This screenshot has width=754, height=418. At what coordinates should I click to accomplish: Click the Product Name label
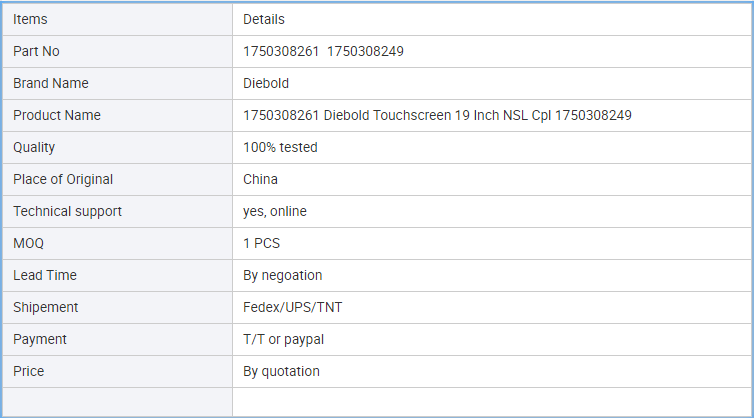coord(57,115)
